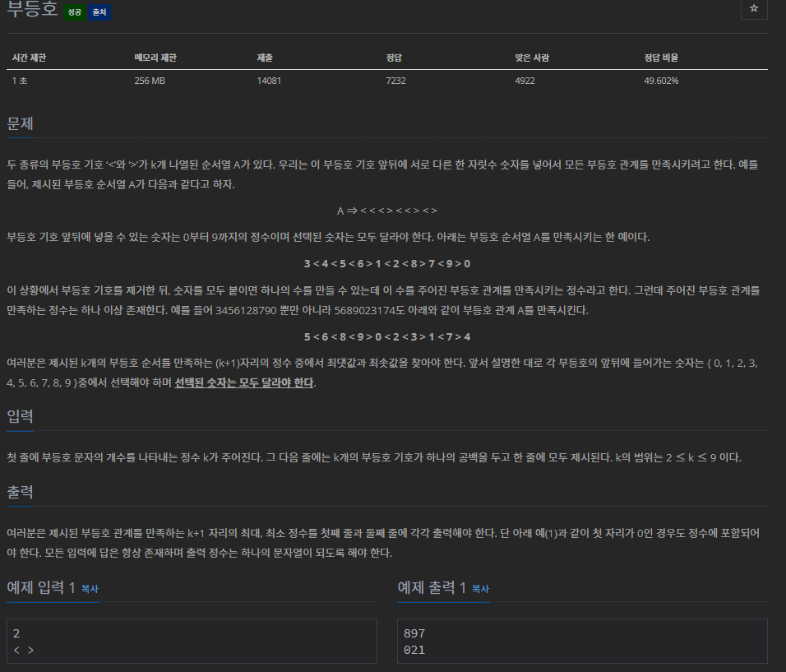This screenshot has width=786, height=672.
Task: Click the underlined 선택된 숫자는 모두 달라야 한다 text
Action: tap(244, 382)
